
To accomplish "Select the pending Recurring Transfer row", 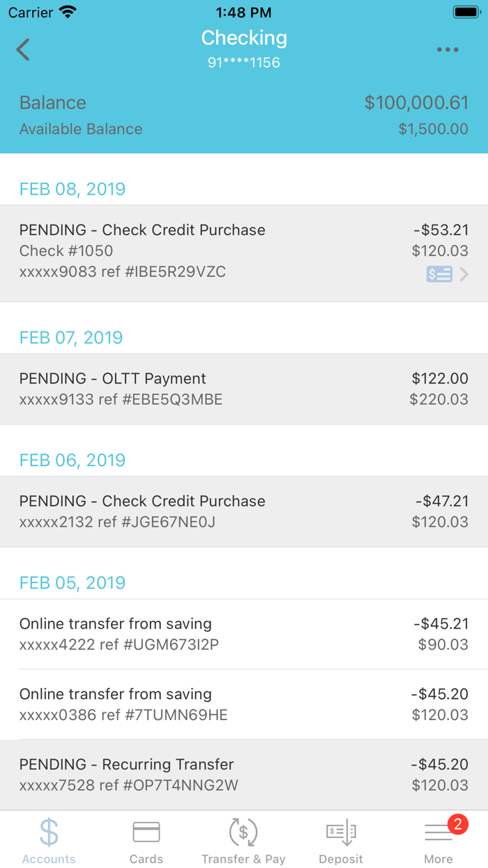I will click(244, 774).
